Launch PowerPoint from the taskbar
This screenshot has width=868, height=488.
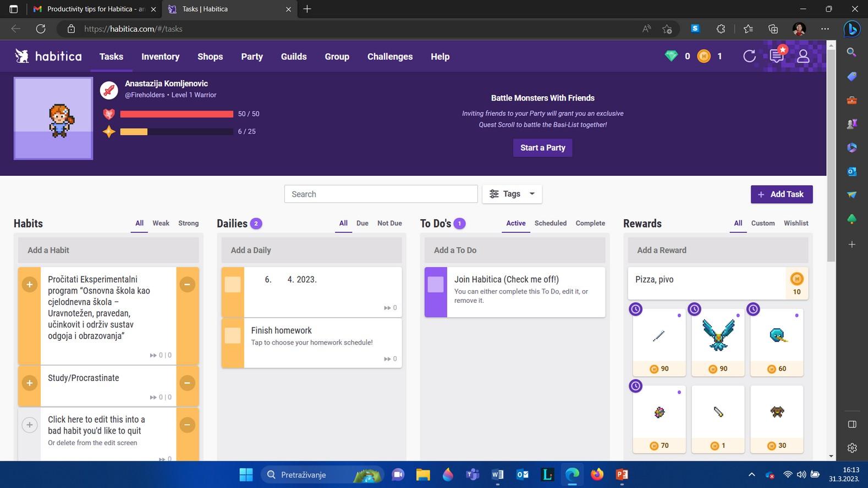(x=622, y=474)
